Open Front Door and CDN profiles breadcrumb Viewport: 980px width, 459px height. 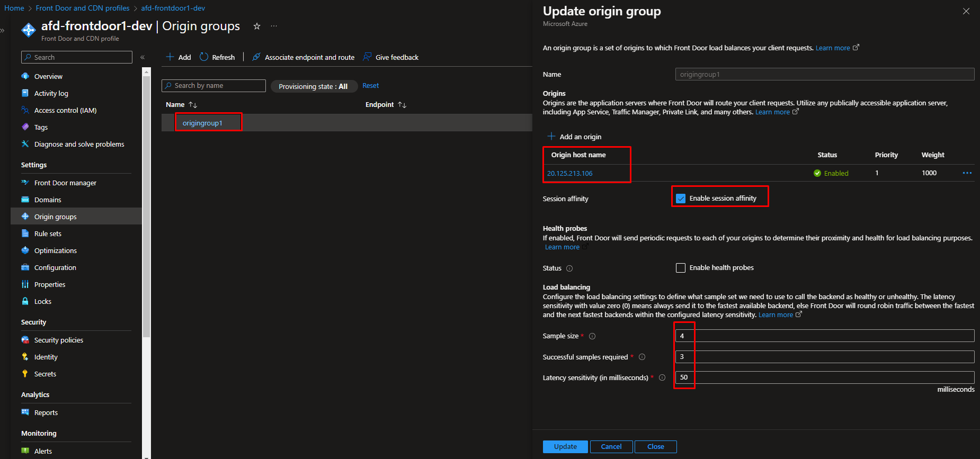pos(83,8)
